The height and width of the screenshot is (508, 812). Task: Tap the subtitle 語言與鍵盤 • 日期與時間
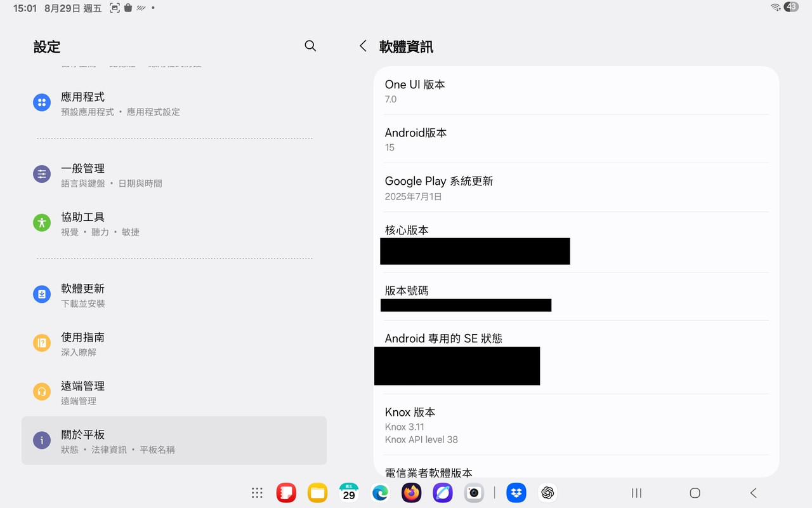click(x=112, y=184)
